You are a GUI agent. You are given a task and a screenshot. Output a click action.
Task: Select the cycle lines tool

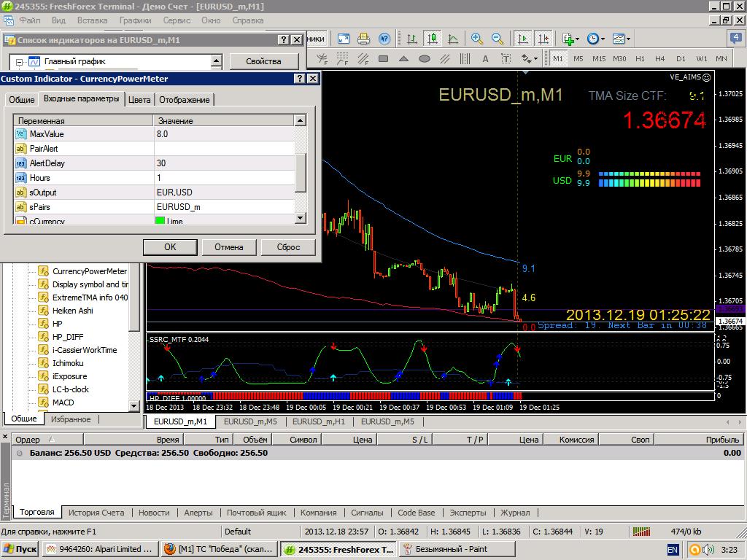coord(465,59)
